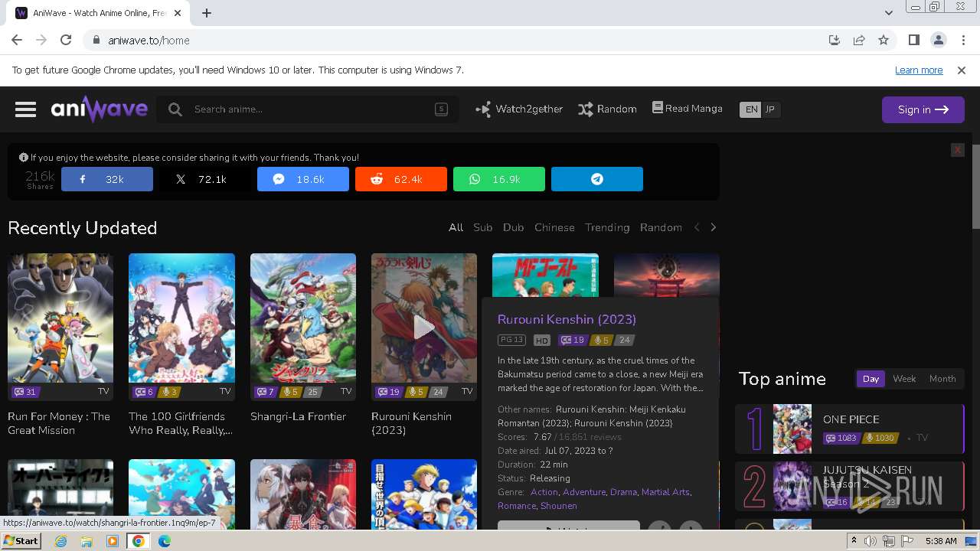The height and width of the screenshot is (551, 980).
Task: Click the Martial Arts genre link
Action: (x=665, y=492)
